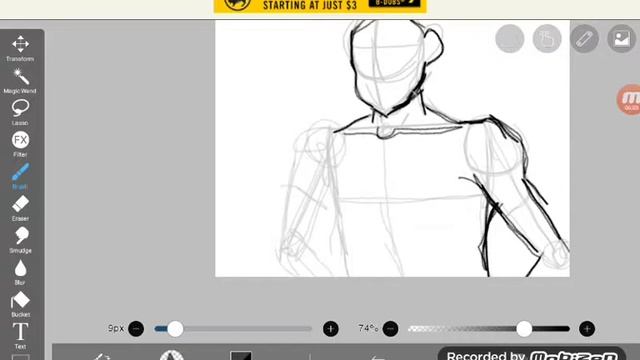This screenshot has width=640, height=360.
Task: Select the Lasso tool
Action: [x=20, y=112]
